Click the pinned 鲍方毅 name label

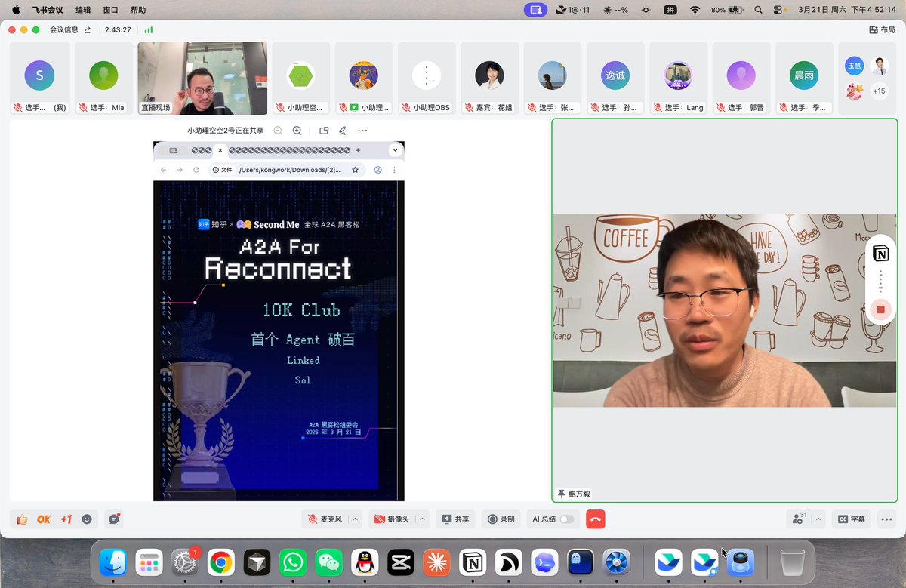(x=574, y=494)
